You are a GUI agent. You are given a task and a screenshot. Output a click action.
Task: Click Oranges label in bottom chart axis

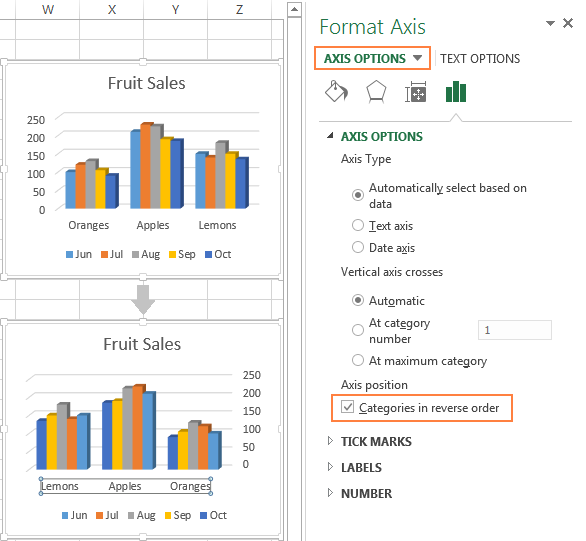click(191, 486)
